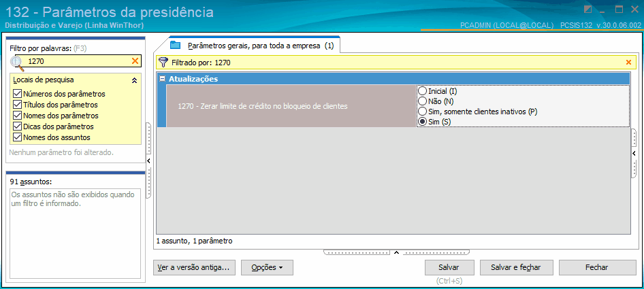The height and width of the screenshot is (289, 644).
Task: Clear the word filter with the orange X
Action: tap(134, 61)
